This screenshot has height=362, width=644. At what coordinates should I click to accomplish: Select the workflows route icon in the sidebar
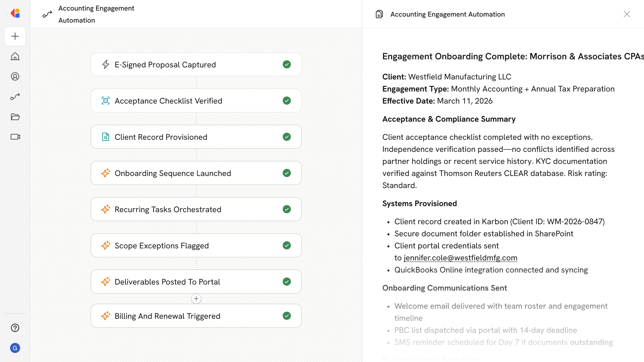(15, 97)
